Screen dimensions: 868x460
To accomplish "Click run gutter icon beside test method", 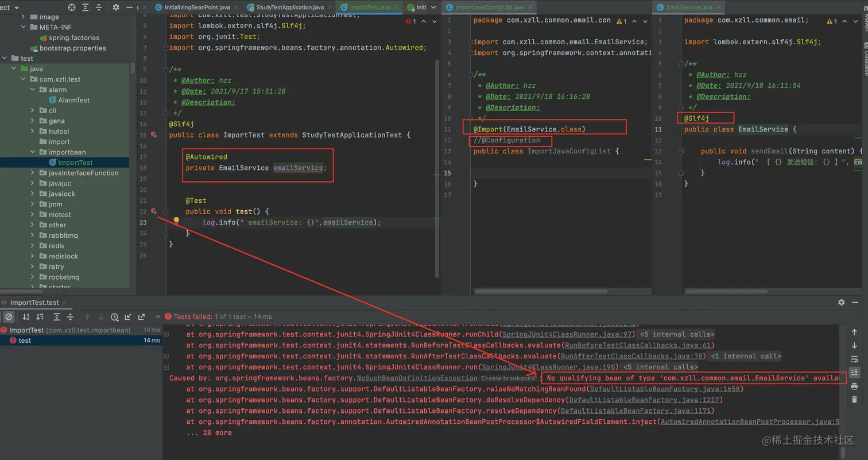I will click(154, 211).
